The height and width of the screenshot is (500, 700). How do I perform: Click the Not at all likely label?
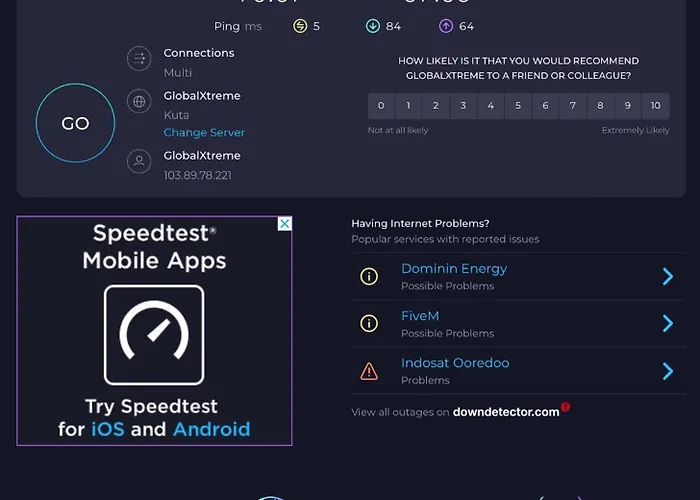point(398,130)
